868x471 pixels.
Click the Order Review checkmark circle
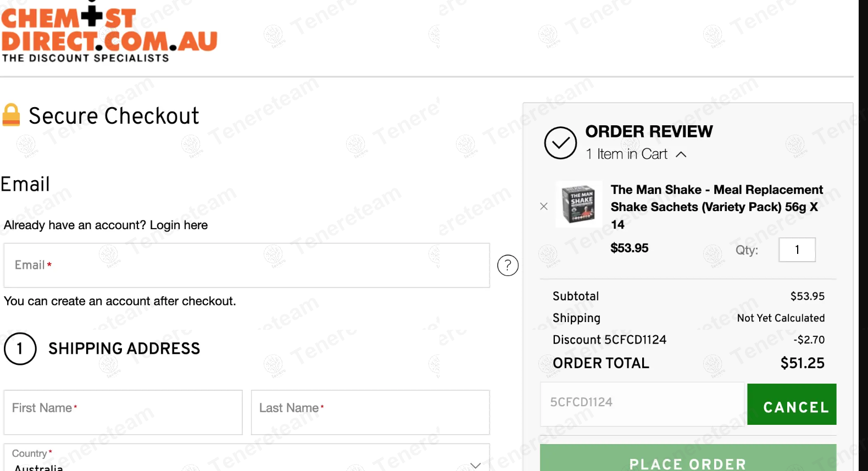tap(560, 143)
